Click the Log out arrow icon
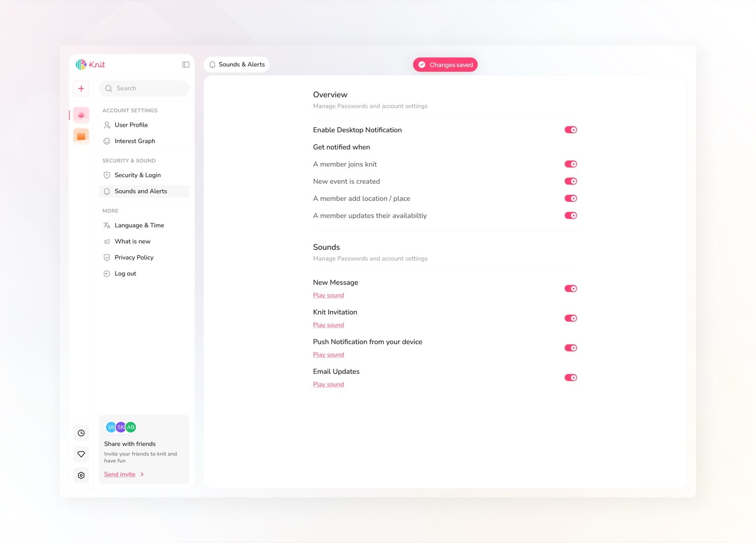 pyautogui.click(x=107, y=274)
